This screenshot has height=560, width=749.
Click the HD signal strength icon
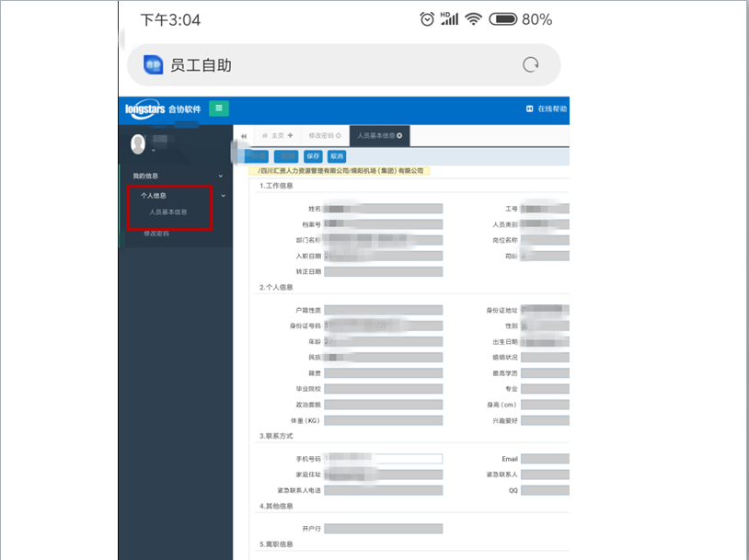tap(449, 18)
